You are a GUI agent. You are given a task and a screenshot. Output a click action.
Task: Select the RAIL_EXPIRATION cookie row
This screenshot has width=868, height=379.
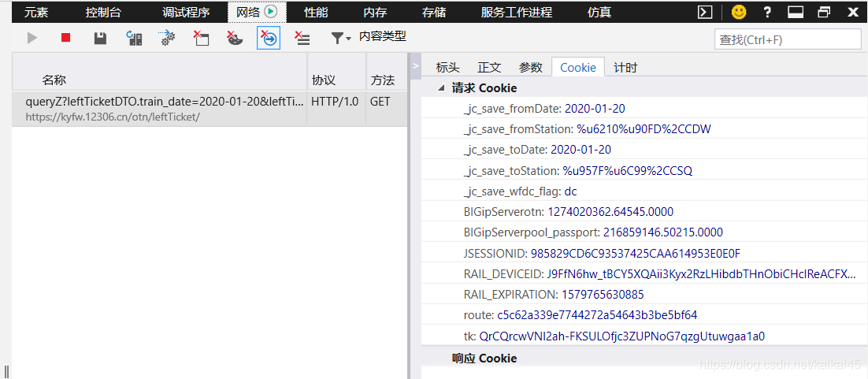pos(644,294)
